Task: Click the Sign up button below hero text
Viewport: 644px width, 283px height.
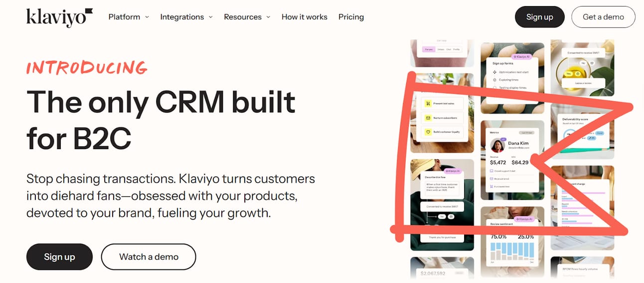Action: click(x=59, y=257)
